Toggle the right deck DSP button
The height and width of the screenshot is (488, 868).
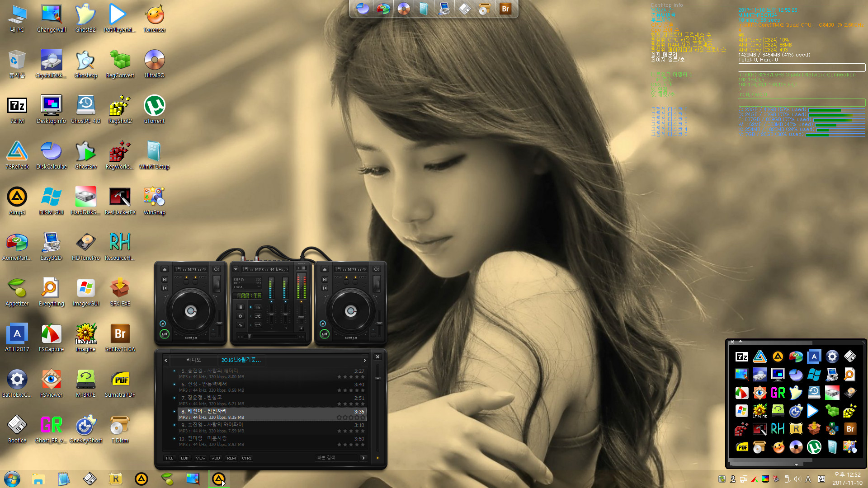pyautogui.click(x=346, y=282)
